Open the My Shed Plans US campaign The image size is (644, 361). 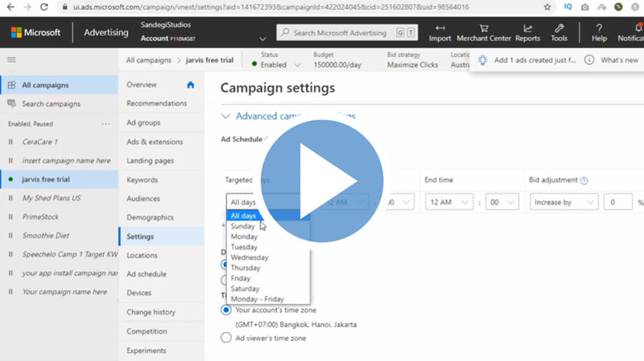(52, 198)
